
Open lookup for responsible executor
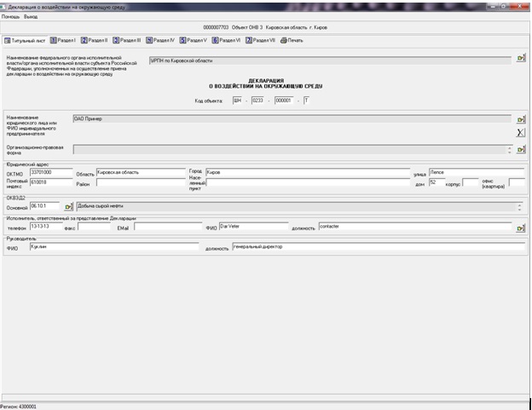[520, 228]
